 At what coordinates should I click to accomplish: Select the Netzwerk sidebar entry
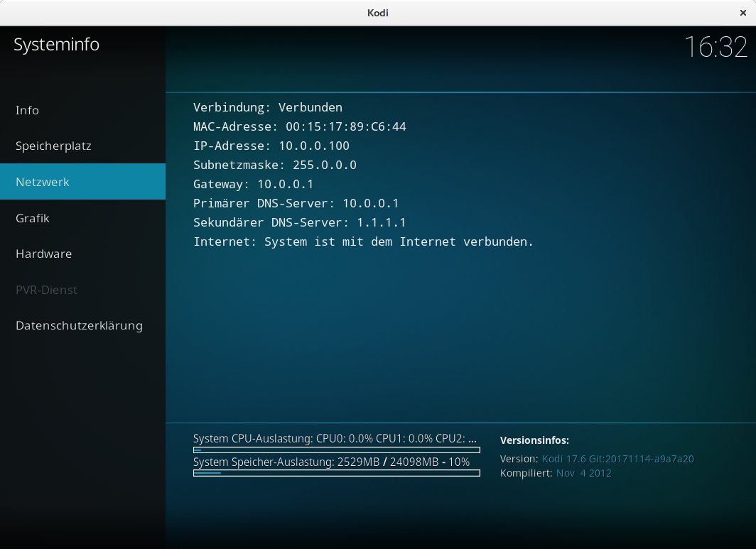pyautogui.click(x=82, y=182)
